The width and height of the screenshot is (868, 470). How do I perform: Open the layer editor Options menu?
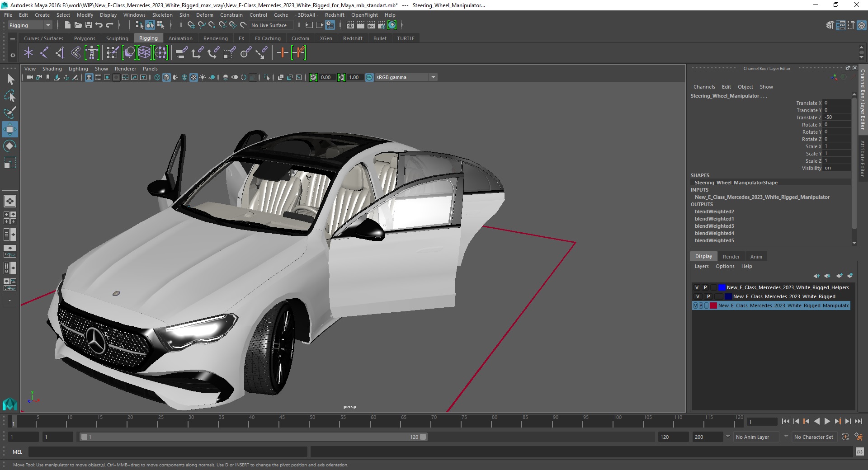[725, 266]
